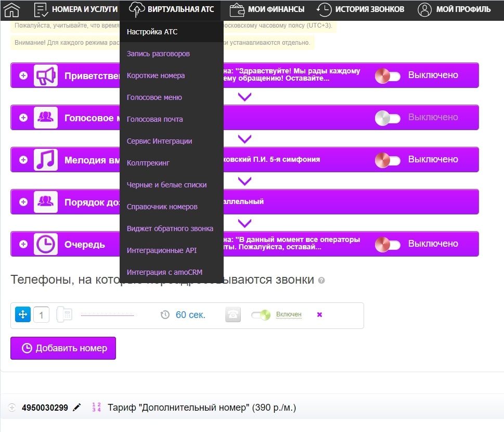Expand the Очередь section with plus icon

click(23, 244)
